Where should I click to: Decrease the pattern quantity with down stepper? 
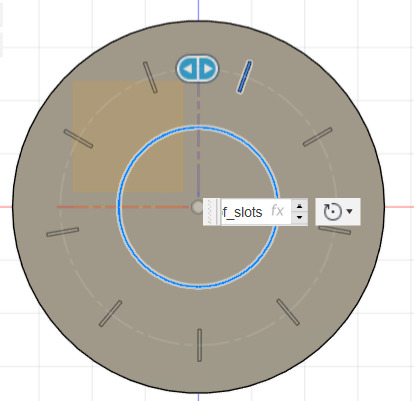point(299,218)
